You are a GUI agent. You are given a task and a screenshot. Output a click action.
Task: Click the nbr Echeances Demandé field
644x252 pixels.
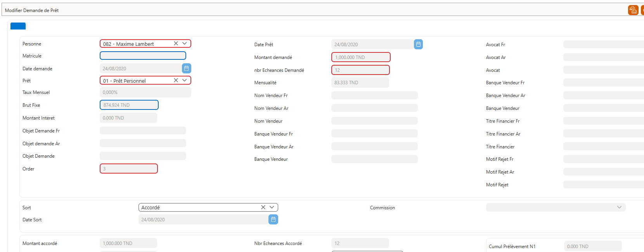tap(360, 70)
